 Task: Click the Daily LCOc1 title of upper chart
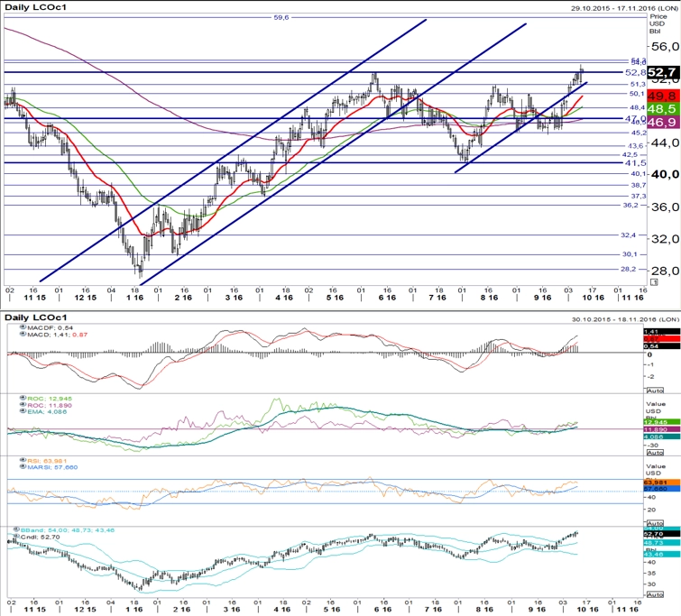[35, 7]
